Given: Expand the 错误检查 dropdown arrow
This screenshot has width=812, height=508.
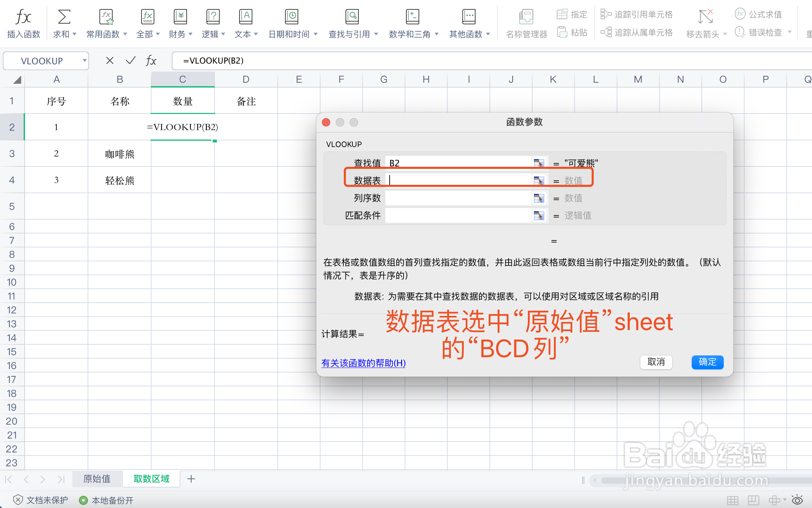Looking at the screenshot, I should pyautogui.click(x=789, y=32).
